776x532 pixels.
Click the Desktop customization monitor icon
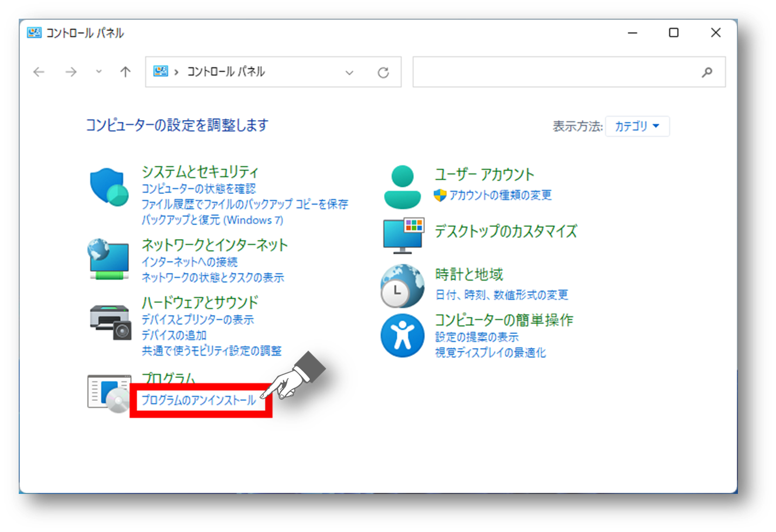[403, 236]
